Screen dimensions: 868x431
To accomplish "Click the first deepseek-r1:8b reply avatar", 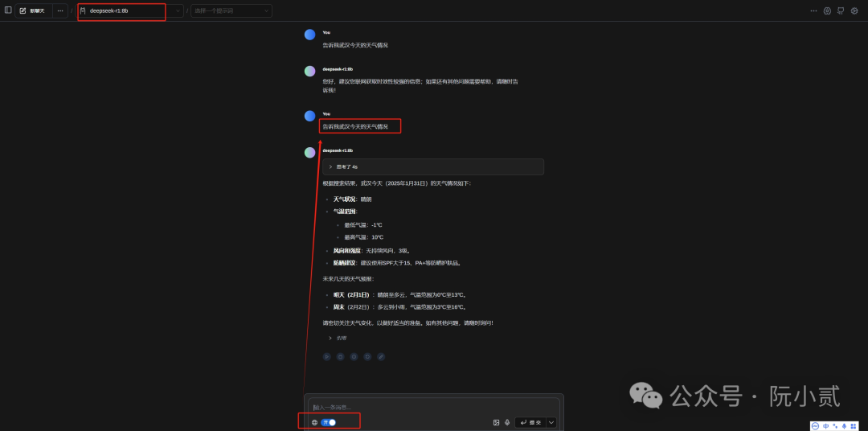I will 310,71.
